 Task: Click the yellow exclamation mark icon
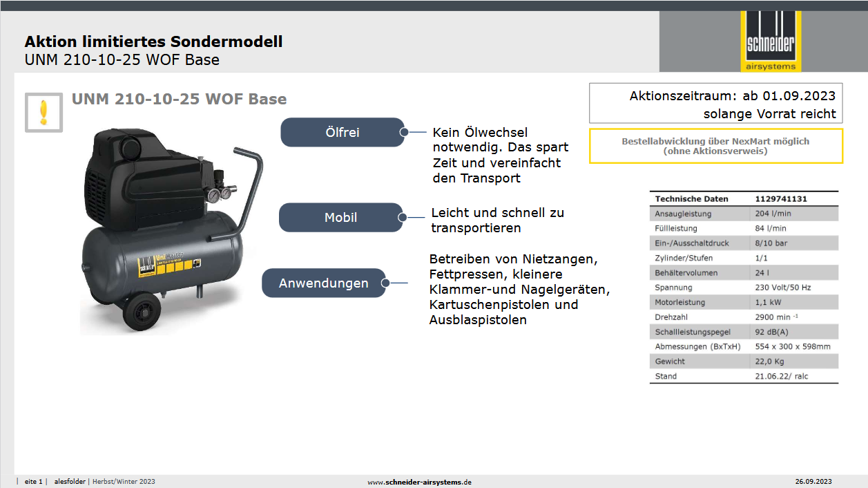44,112
